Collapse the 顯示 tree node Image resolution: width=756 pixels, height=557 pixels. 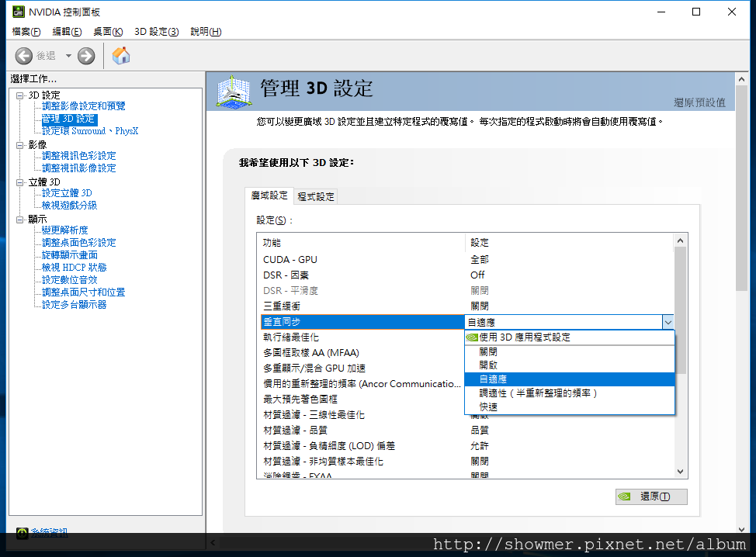[x=19, y=220]
